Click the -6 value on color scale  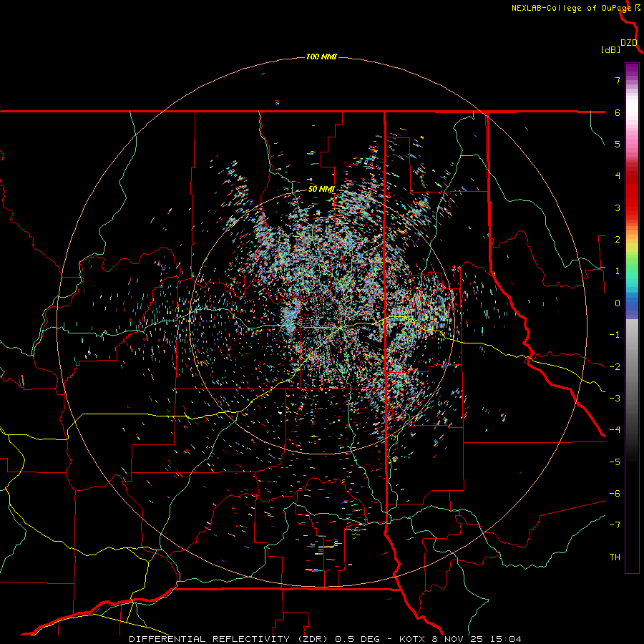[615, 494]
